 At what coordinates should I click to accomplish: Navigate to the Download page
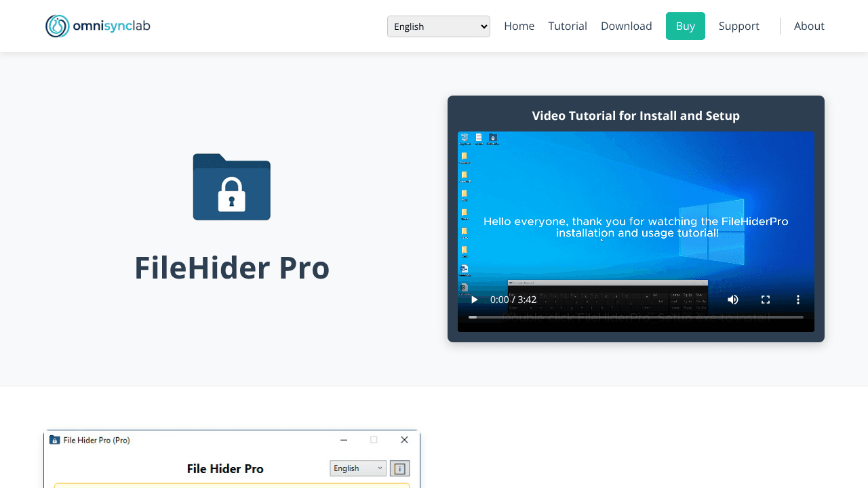tap(627, 26)
